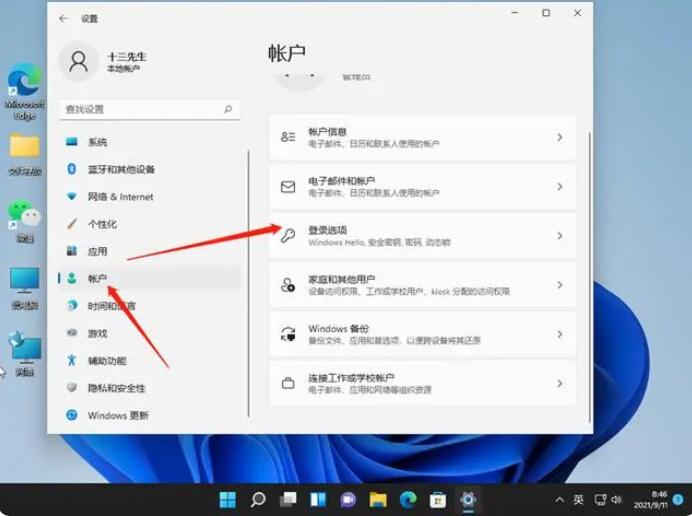Screen dimensions: 692x516
Task: Click the back arrow in Settings title bar
Action: tap(64, 19)
